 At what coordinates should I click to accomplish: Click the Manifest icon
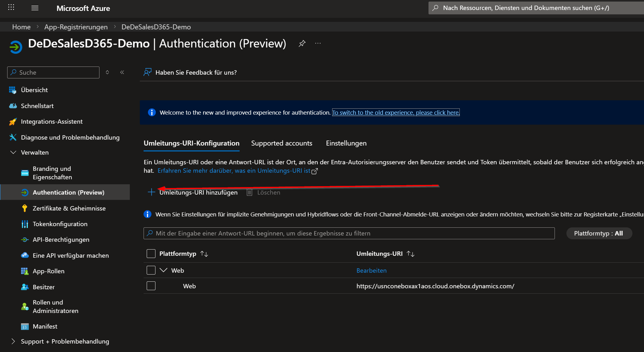(x=25, y=326)
